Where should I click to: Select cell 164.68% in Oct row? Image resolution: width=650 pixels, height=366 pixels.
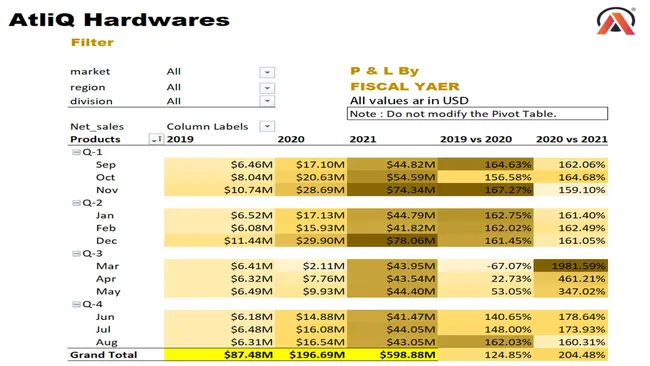coord(571,177)
